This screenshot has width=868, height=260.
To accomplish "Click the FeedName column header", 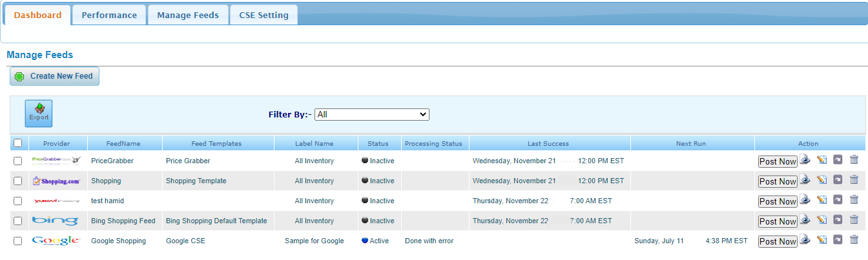I will (x=123, y=143).
